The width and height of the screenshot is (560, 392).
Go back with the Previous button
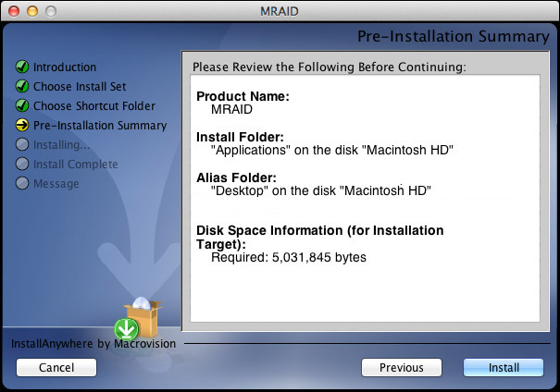402,367
